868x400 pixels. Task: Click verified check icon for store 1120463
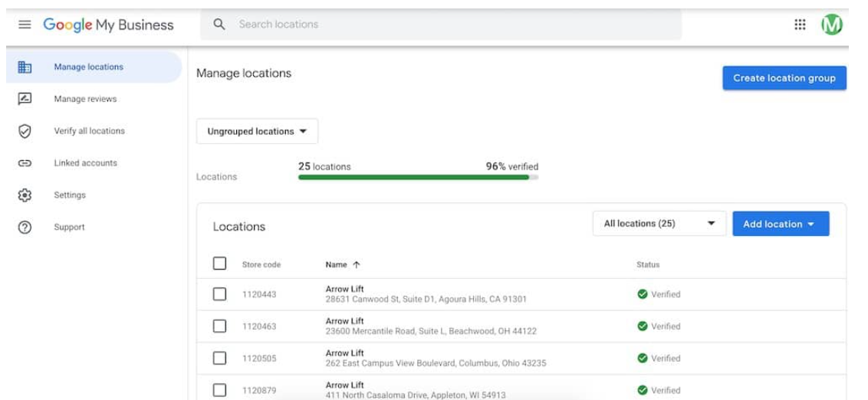[642, 326]
